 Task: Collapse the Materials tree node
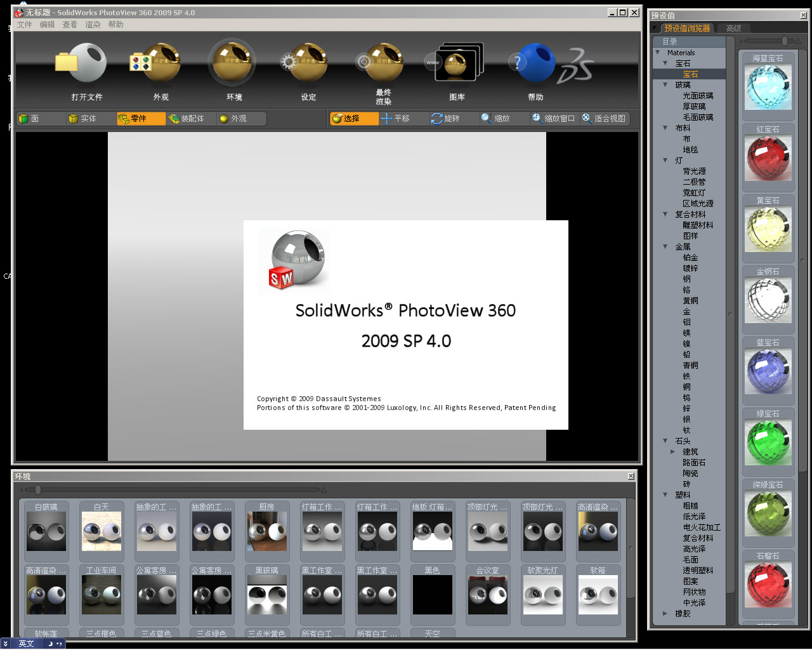(658, 53)
